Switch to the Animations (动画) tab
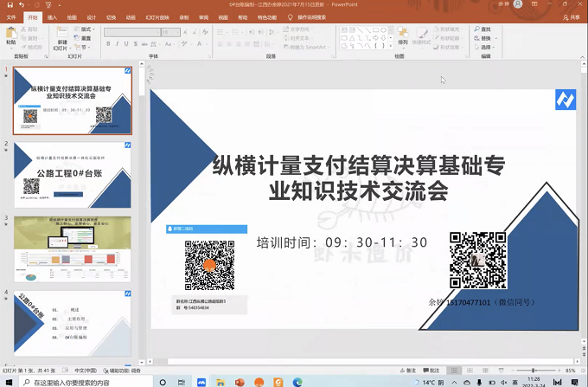 tap(131, 17)
